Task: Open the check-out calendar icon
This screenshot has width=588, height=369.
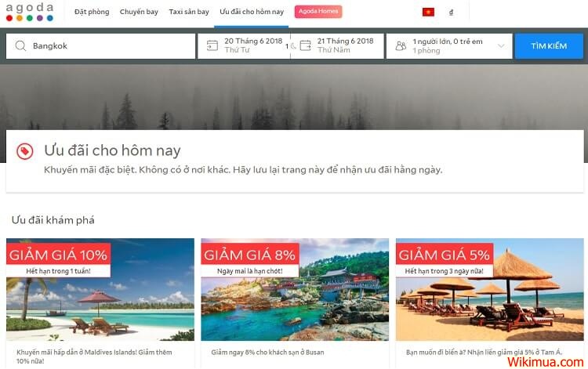Action: [x=305, y=45]
